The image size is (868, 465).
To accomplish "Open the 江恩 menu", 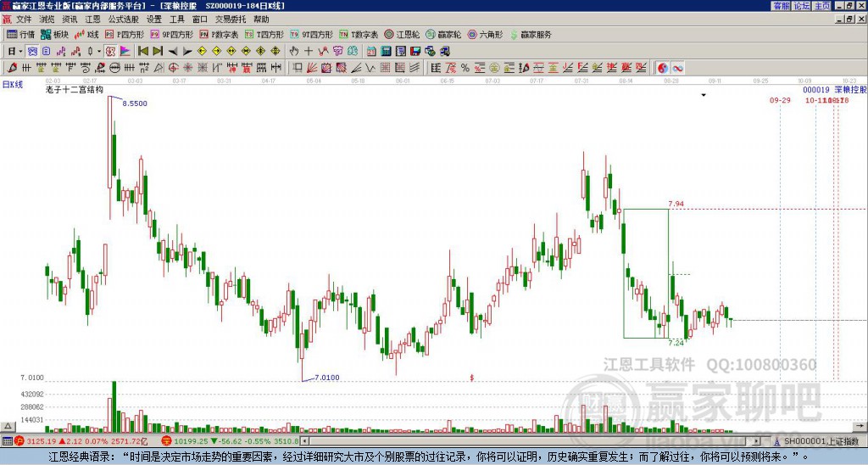I will click(92, 20).
